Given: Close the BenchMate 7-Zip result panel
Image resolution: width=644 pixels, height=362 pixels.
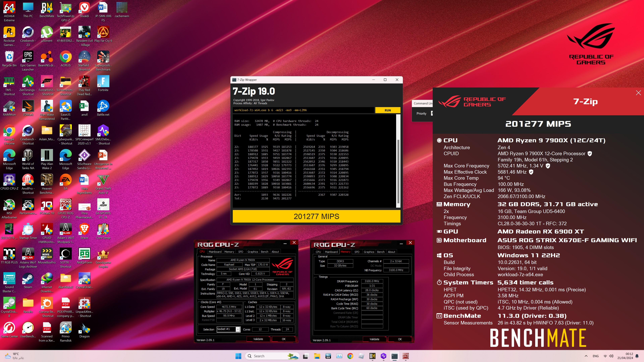Looking at the screenshot, I should 638,93.
